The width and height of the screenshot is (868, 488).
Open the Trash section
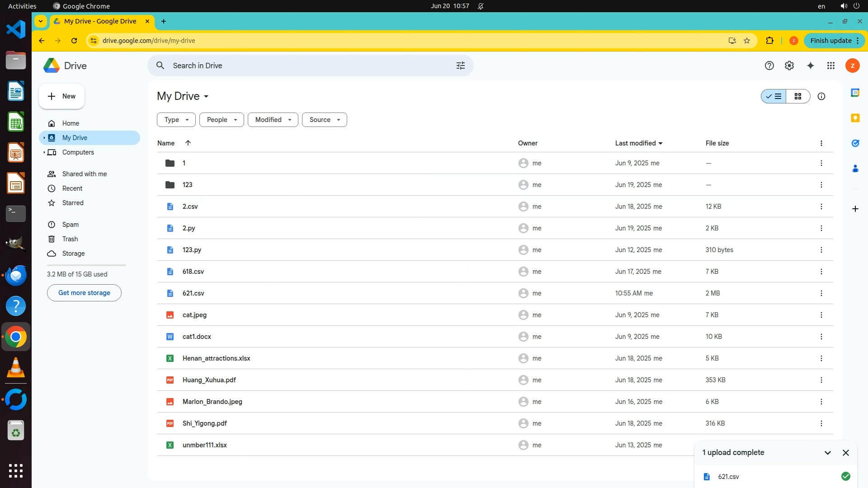70,239
